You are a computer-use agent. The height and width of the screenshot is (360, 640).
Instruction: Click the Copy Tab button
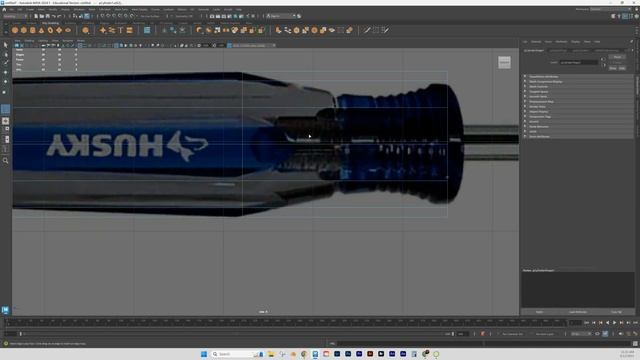click(x=616, y=312)
